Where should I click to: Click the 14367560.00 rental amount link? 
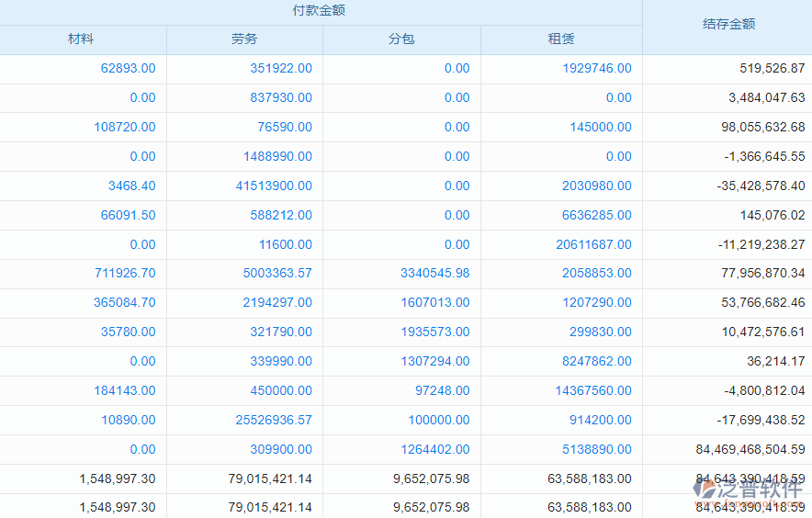click(593, 391)
